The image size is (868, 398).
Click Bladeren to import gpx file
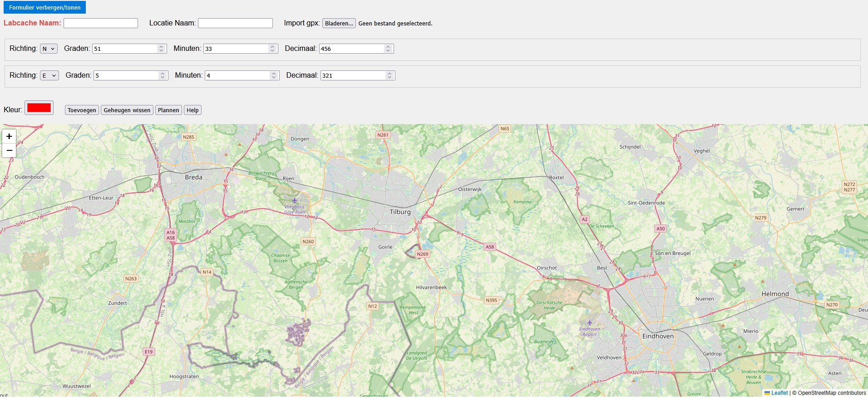pos(339,23)
